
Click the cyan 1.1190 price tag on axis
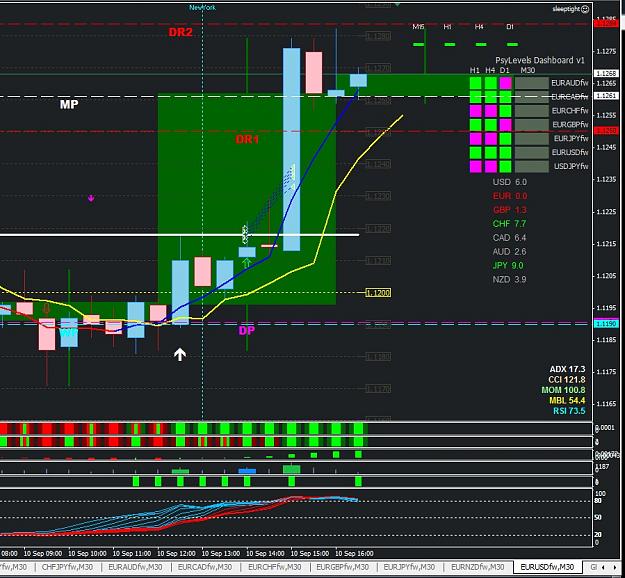(606, 324)
